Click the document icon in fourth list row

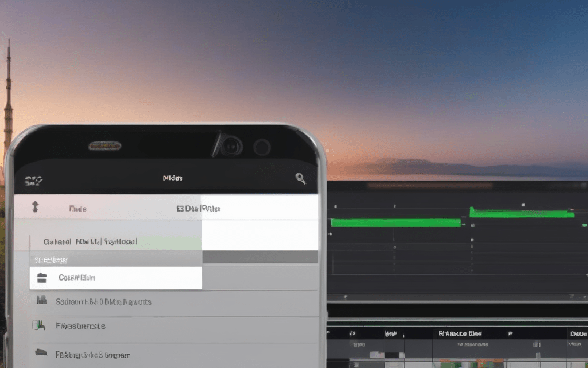(x=38, y=325)
